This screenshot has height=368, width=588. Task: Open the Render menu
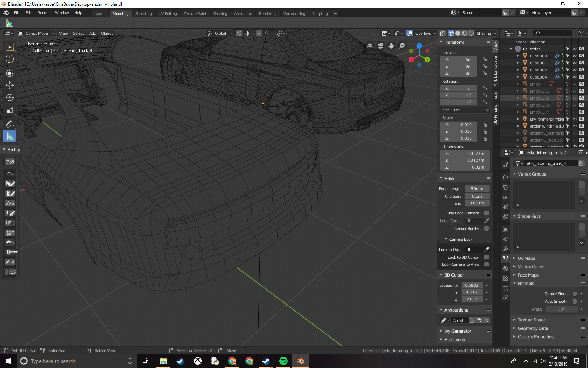click(x=43, y=13)
